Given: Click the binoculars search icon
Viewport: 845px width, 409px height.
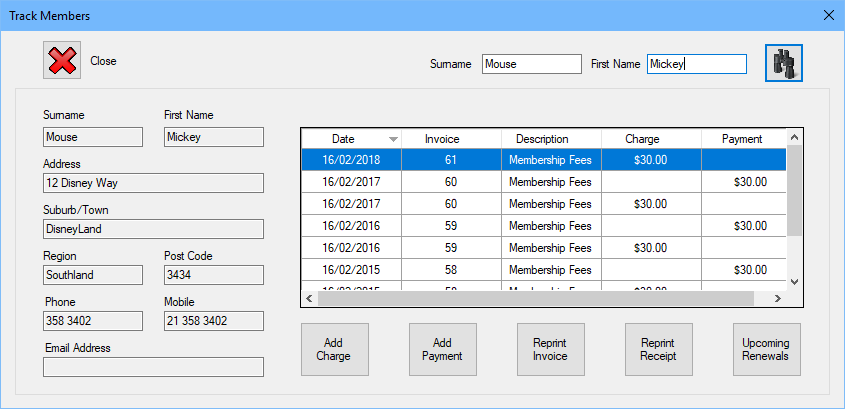Looking at the screenshot, I should [785, 63].
